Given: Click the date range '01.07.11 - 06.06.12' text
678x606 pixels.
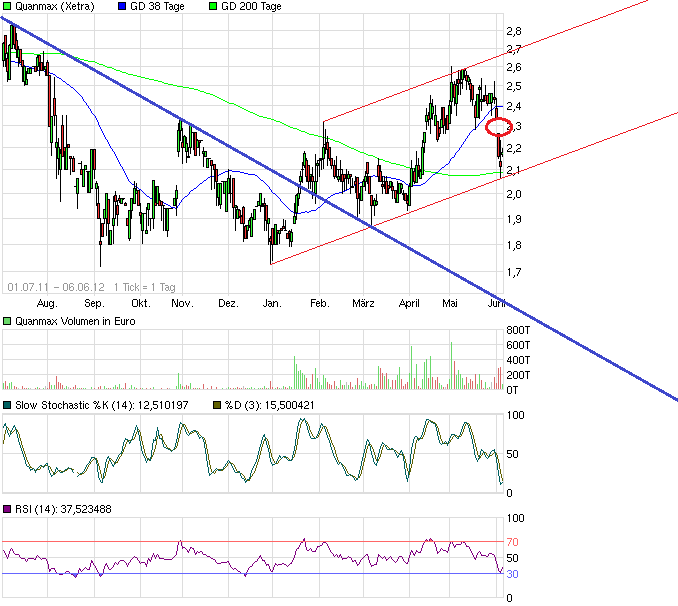Looking at the screenshot, I should click(x=52, y=285).
